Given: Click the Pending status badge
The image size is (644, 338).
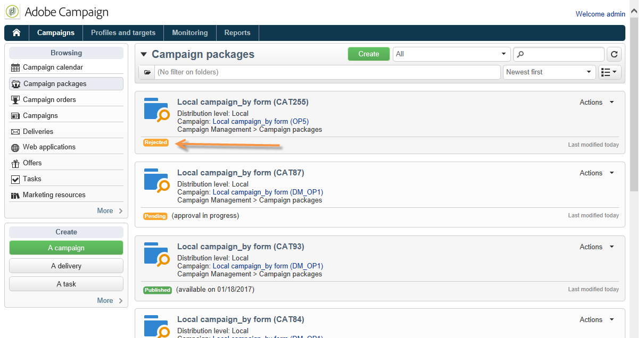Looking at the screenshot, I should [155, 216].
